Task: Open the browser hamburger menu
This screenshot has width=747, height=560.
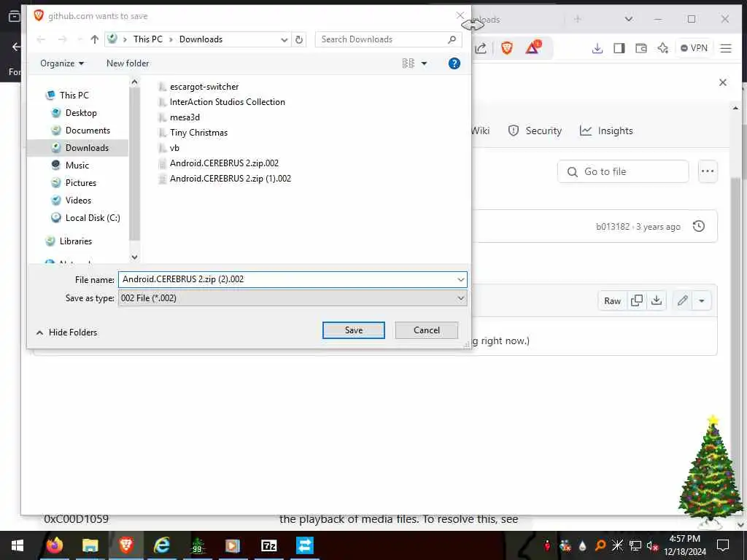Action: [726, 48]
